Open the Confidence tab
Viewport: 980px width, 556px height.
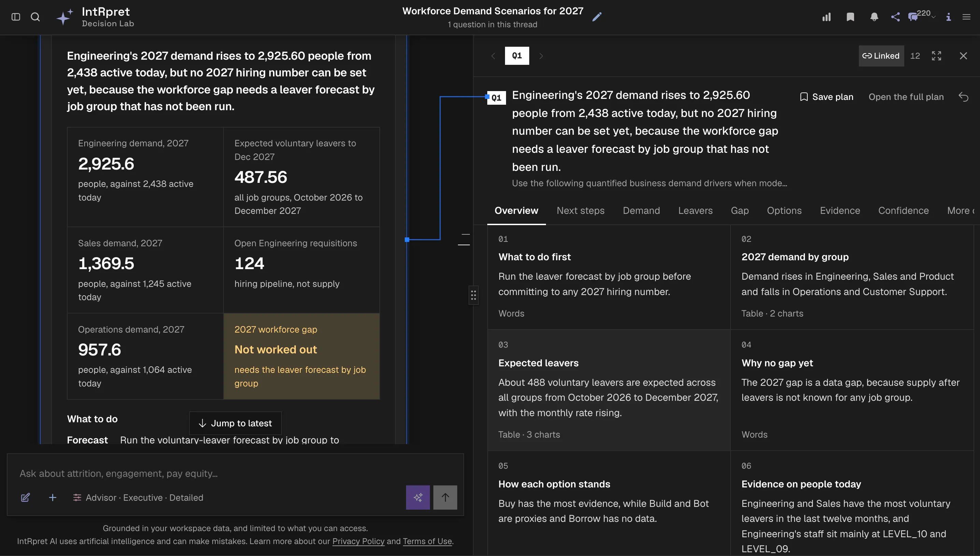[903, 210]
